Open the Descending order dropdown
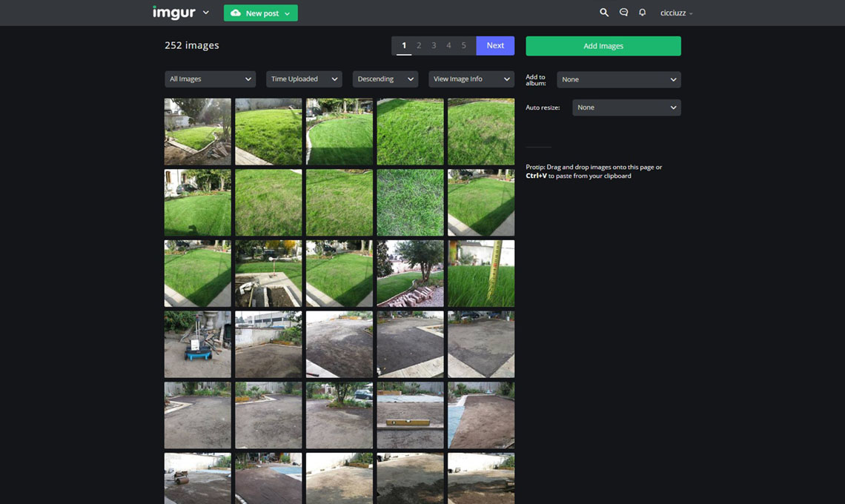 coord(385,79)
